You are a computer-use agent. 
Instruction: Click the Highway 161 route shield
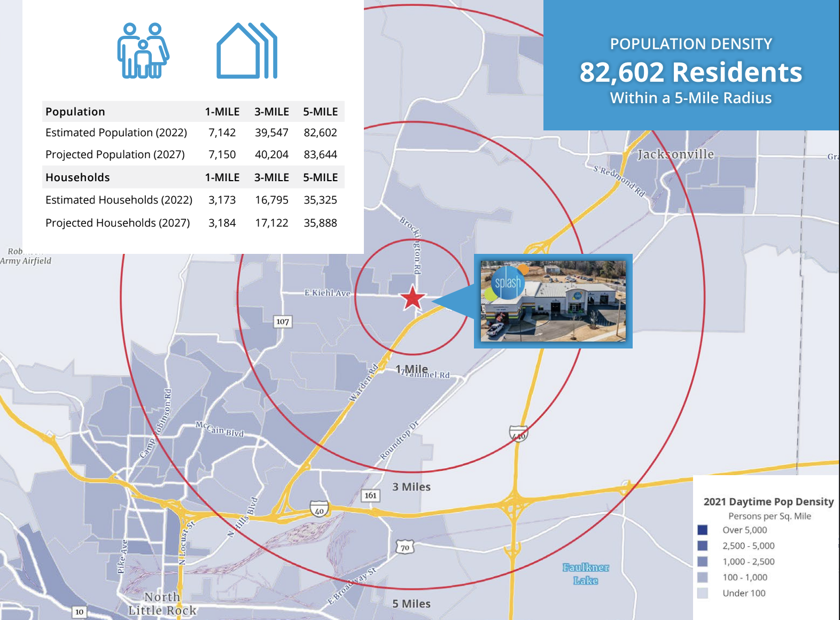[370, 495]
